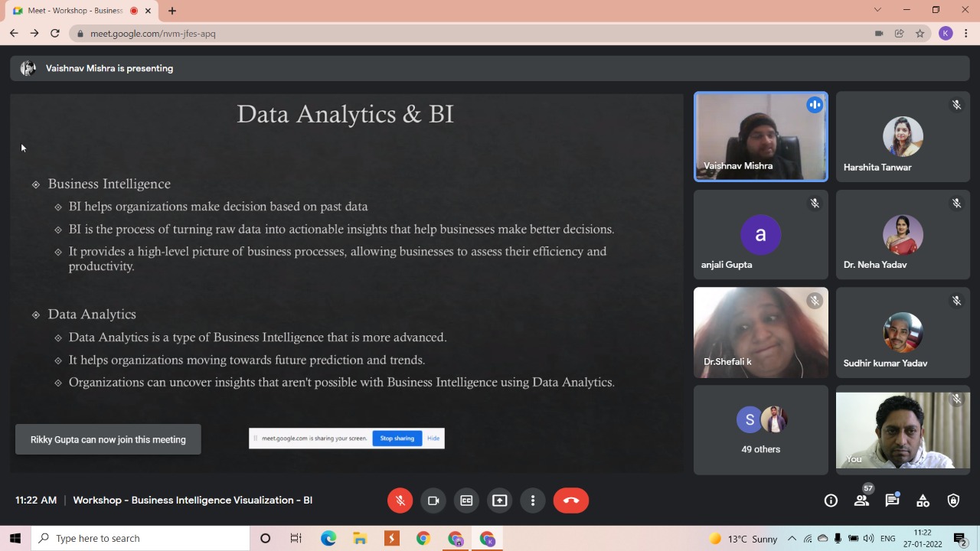Open chat with everyone panel

[x=892, y=500]
